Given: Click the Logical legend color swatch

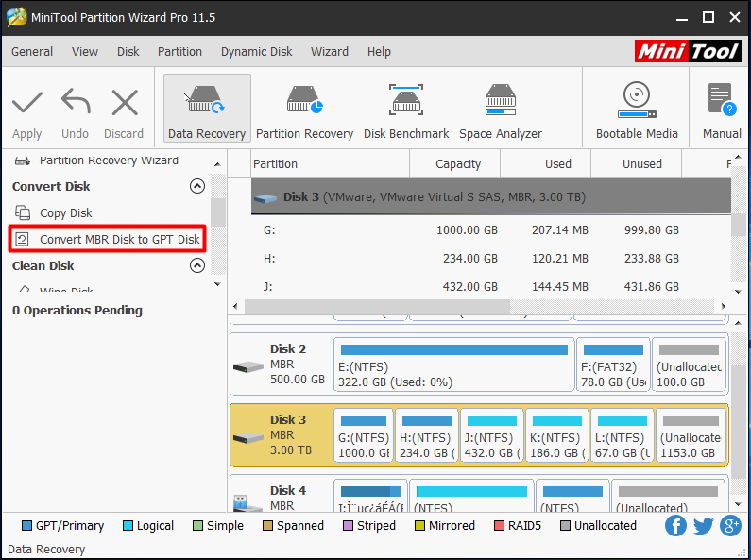Looking at the screenshot, I should [x=128, y=526].
